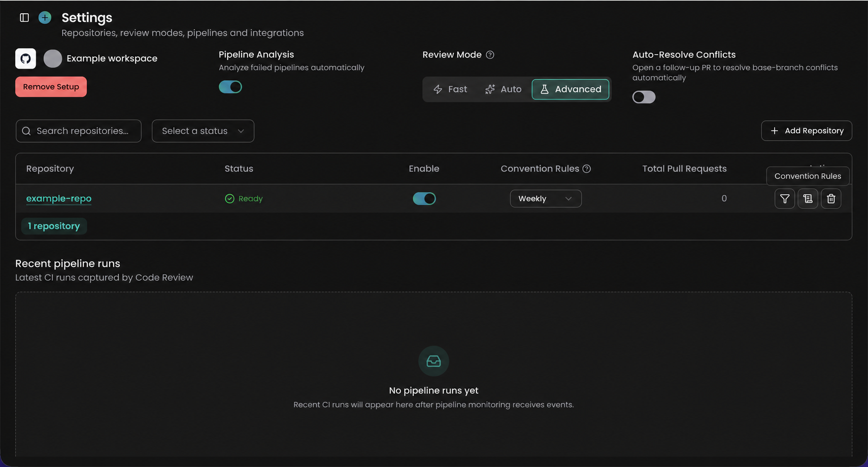Click the pull request count 0
Image resolution: width=868 pixels, height=467 pixels.
724,198
